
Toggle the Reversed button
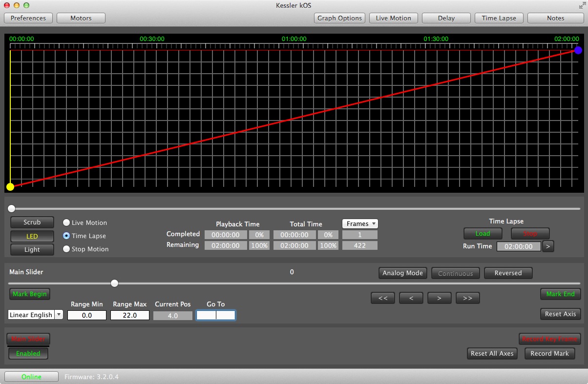click(508, 273)
